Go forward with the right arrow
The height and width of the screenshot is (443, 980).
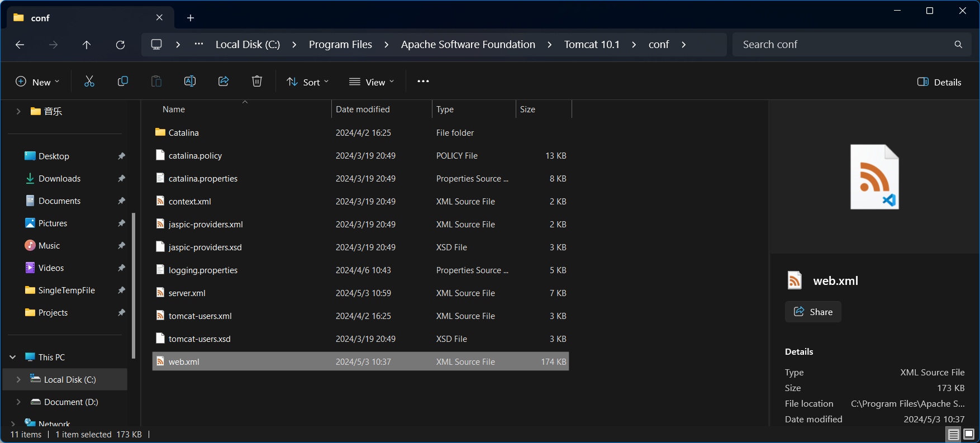pos(54,45)
